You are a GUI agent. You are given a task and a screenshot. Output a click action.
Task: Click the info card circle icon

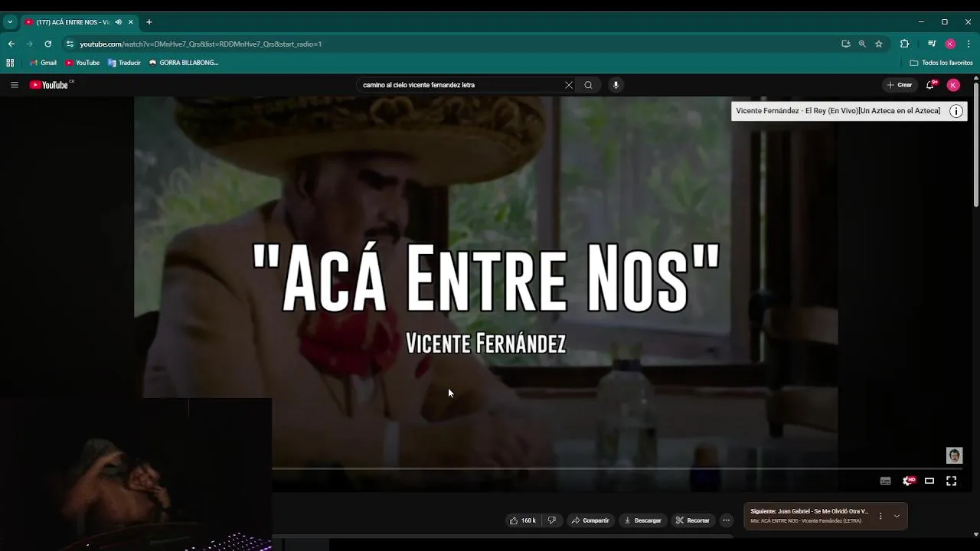click(x=956, y=111)
